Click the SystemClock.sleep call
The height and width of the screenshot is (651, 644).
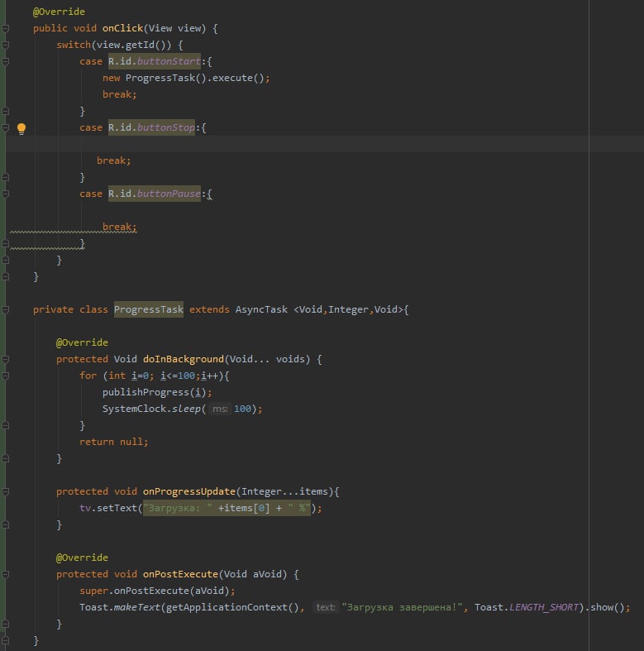pos(183,409)
